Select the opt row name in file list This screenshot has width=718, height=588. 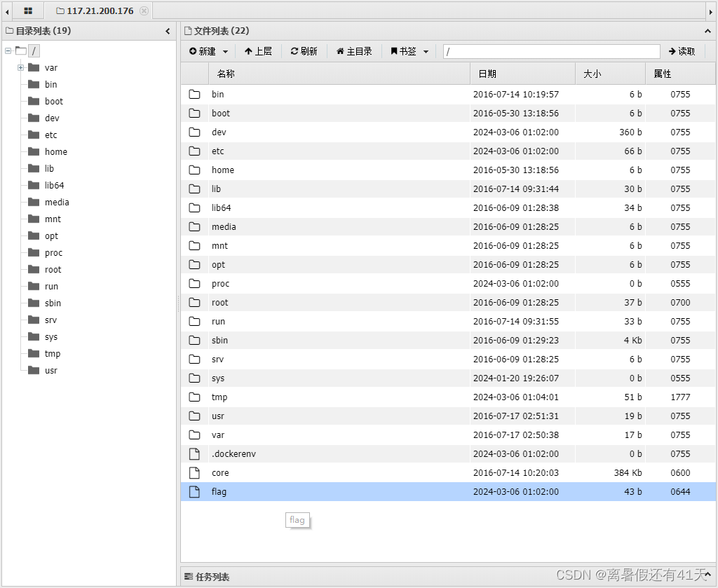[219, 265]
